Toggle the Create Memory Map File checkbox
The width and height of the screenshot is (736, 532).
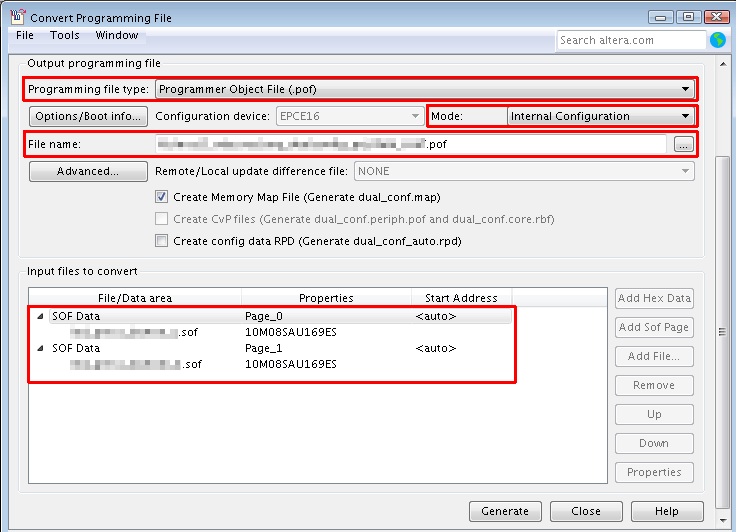pos(161,197)
